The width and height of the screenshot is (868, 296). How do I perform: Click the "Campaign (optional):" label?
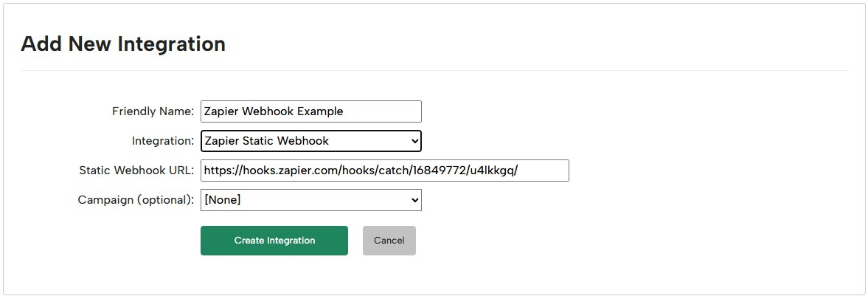[x=136, y=200]
